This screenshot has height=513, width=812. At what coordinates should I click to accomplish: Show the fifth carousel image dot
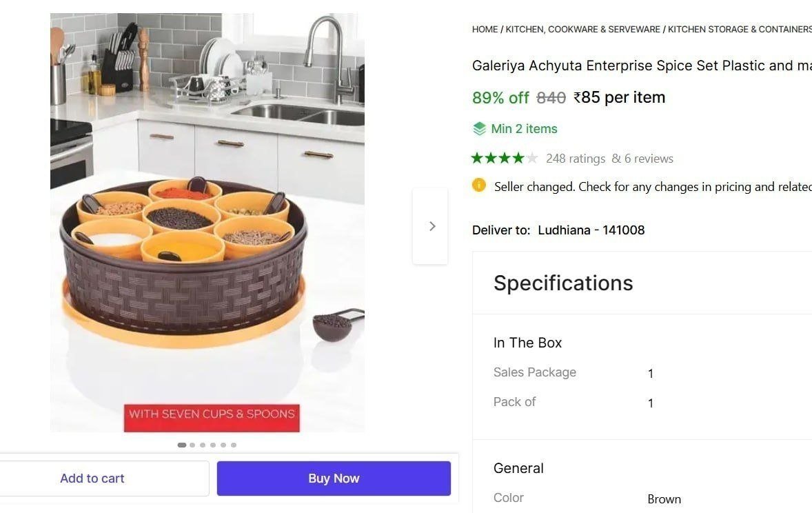click(x=223, y=445)
